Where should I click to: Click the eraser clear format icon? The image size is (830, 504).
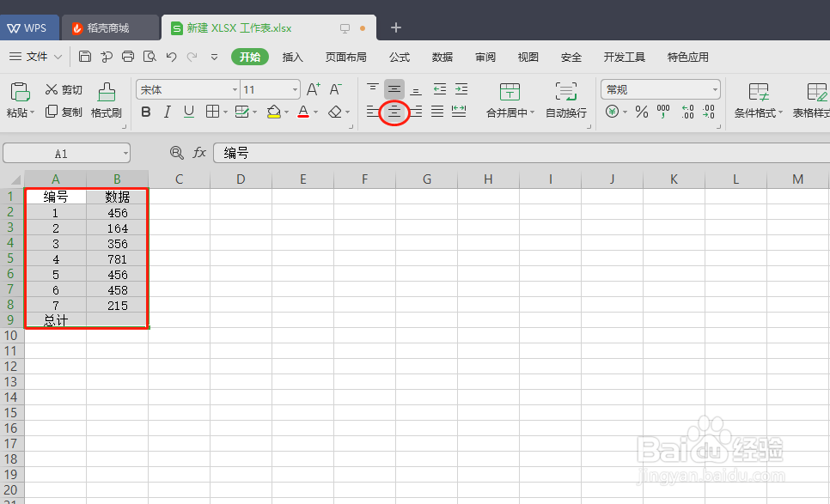point(334,112)
